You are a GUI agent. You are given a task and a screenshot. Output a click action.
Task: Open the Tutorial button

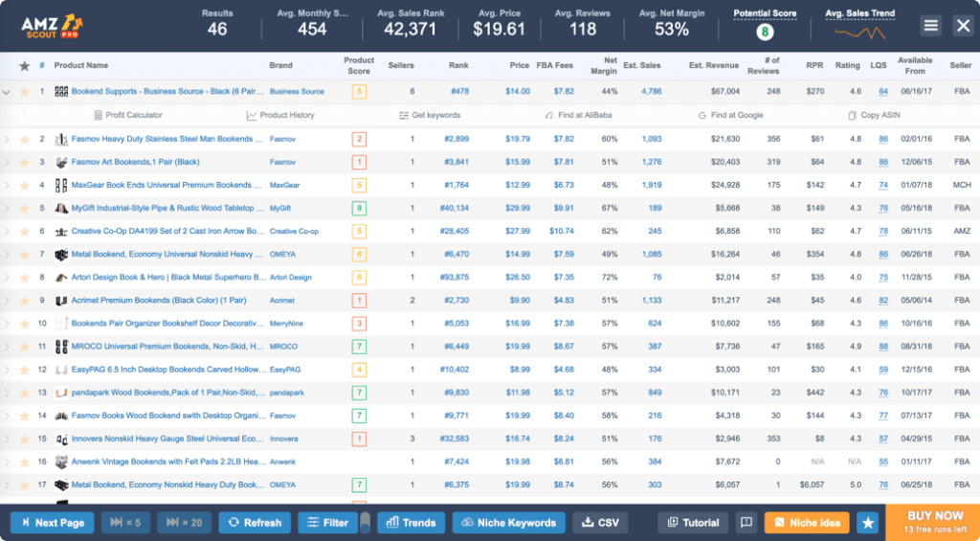[x=694, y=523]
